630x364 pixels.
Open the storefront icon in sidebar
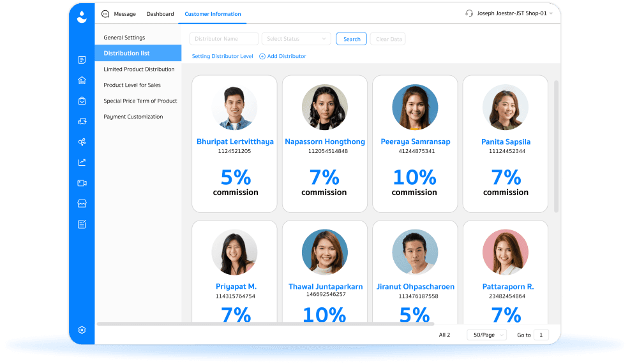point(82,203)
